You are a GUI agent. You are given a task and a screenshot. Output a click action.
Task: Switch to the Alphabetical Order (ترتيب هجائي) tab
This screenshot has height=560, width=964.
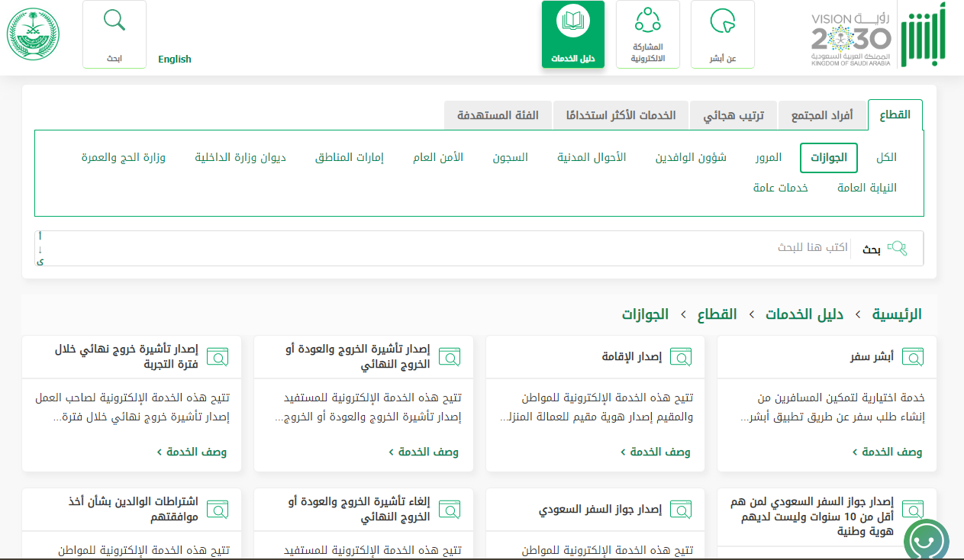(x=733, y=116)
